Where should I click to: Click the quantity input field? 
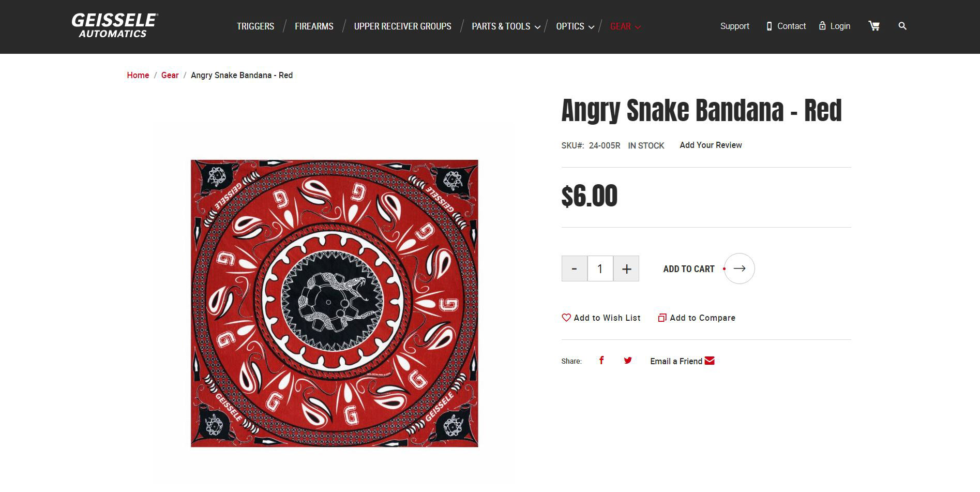pos(600,269)
